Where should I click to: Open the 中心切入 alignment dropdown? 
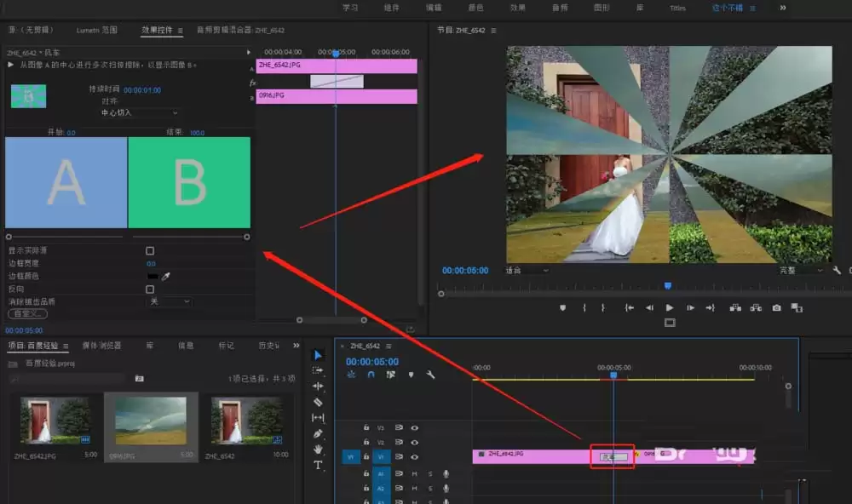pos(140,112)
